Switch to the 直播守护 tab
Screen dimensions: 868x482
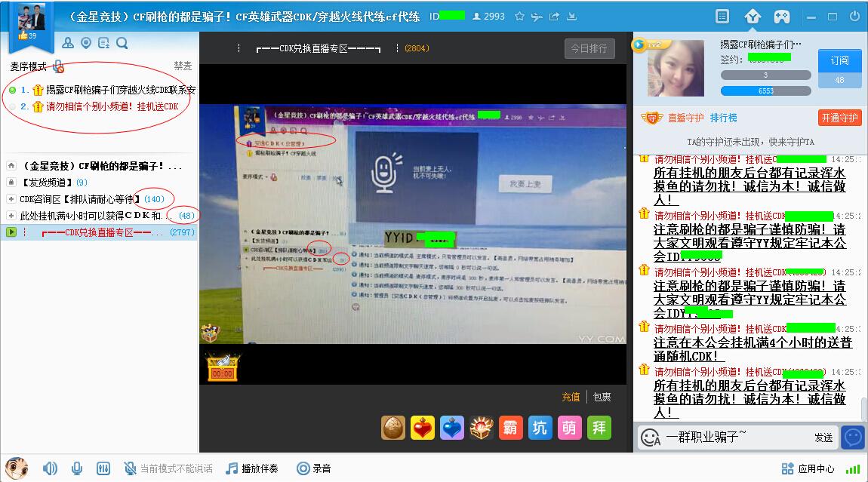686,118
